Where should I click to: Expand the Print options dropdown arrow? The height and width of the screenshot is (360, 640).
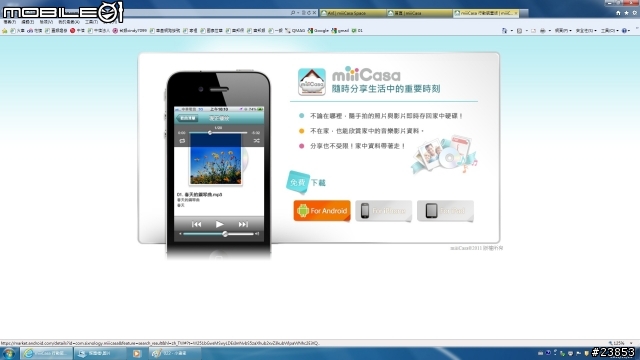pyautogui.click(x=550, y=31)
